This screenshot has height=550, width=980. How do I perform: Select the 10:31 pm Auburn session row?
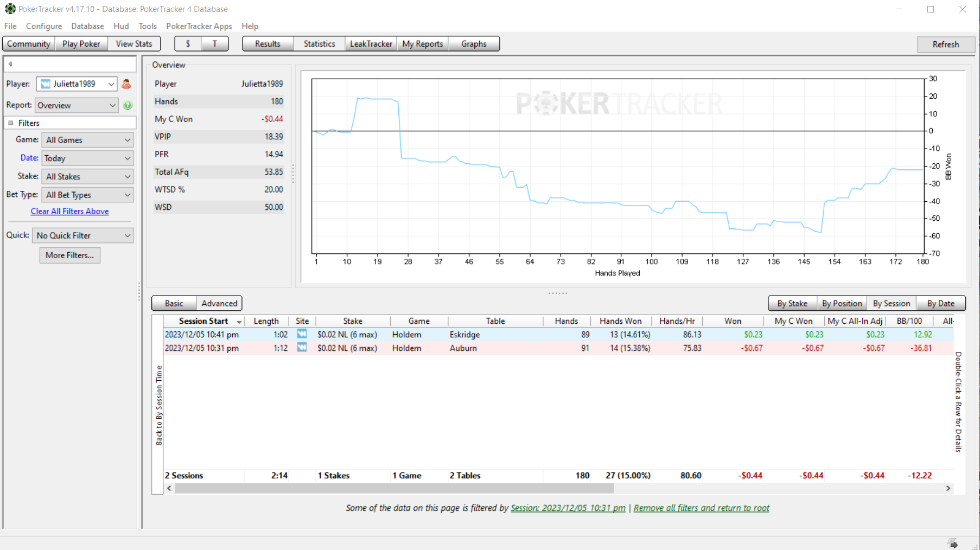click(558, 348)
